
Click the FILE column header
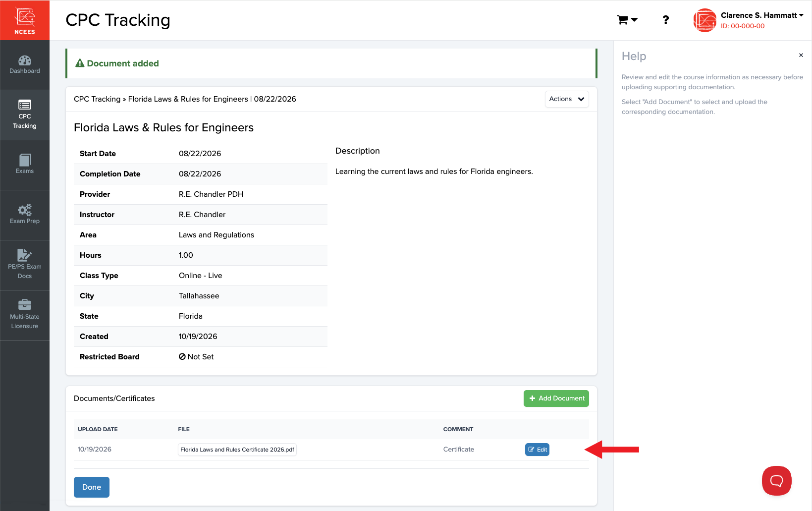184,429
